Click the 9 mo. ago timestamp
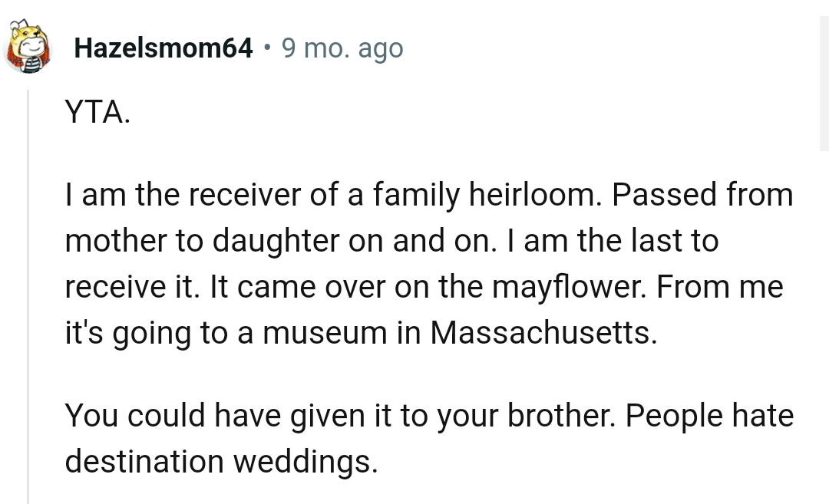 (342, 48)
